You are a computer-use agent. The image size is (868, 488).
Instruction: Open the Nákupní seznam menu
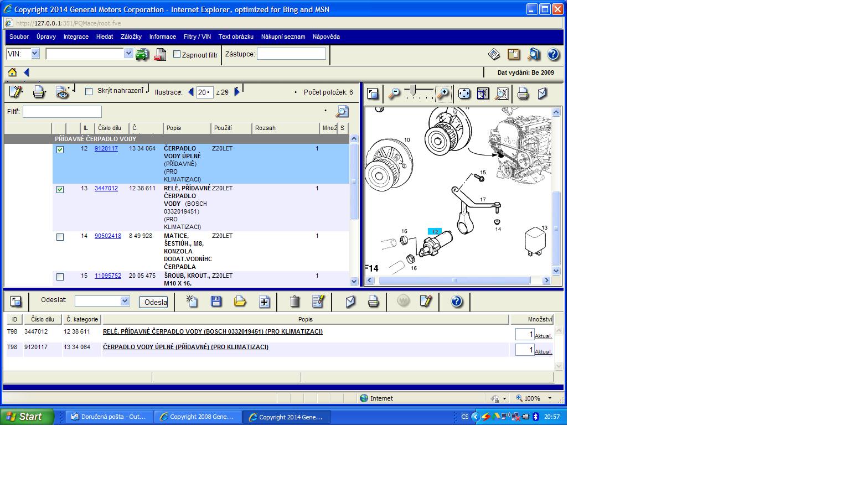pos(283,37)
